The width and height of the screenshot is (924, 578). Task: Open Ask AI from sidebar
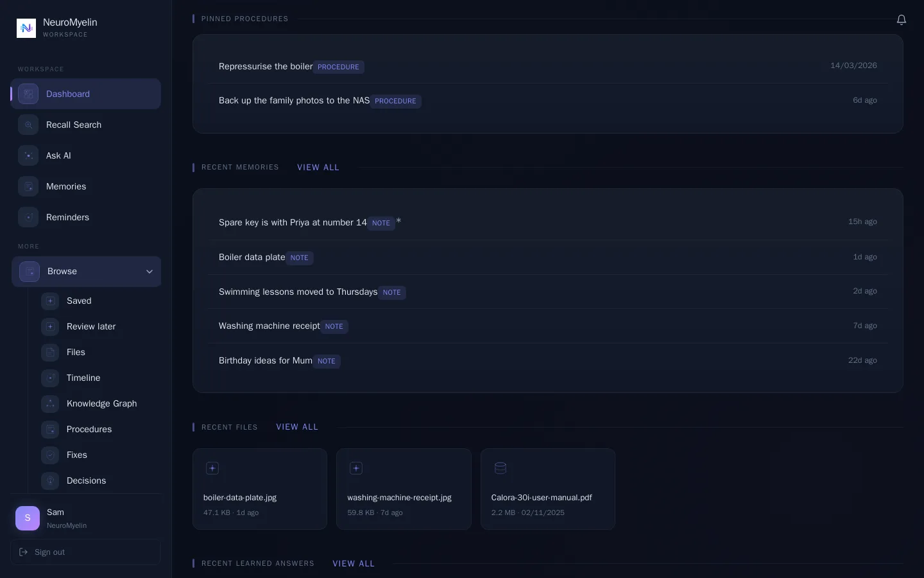(x=86, y=155)
